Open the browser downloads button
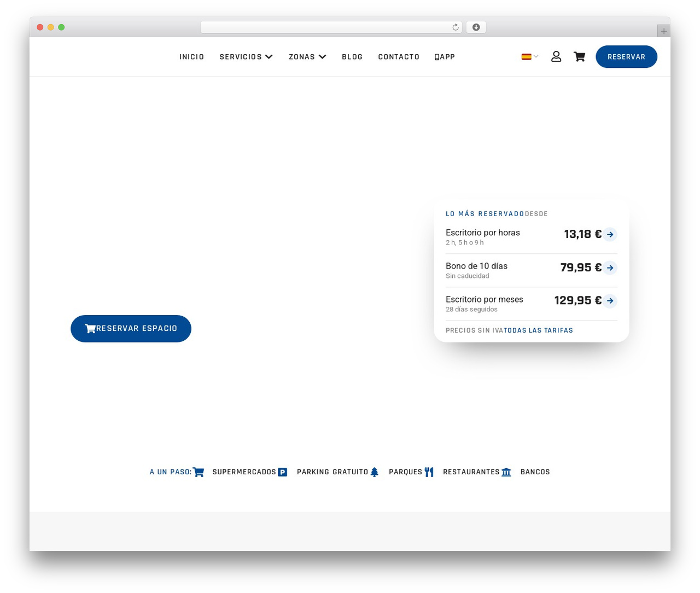 pyautogui.click(x=476, y=27)
